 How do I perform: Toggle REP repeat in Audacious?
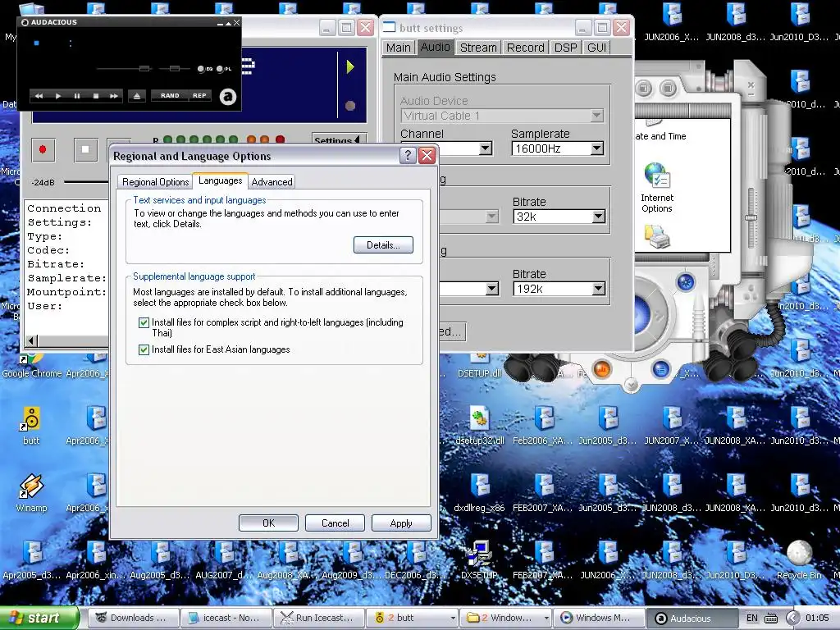[x=199, y=95]
